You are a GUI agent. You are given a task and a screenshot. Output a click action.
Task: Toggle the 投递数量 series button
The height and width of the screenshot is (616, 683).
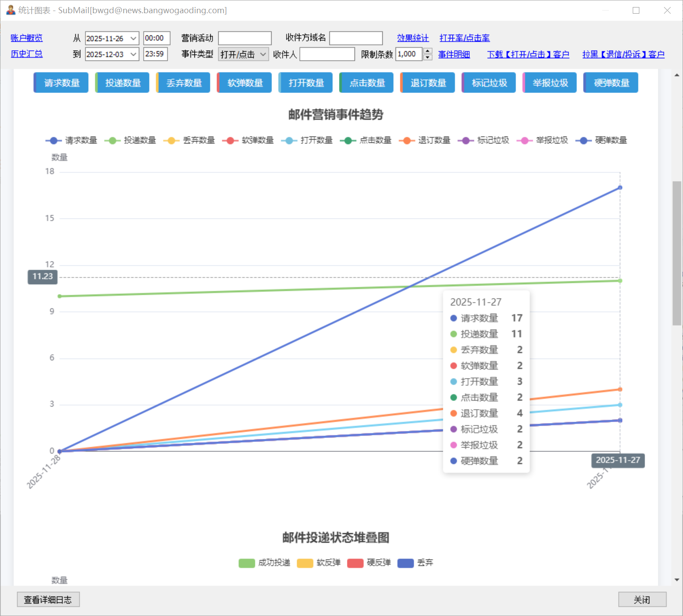[123, 83]
